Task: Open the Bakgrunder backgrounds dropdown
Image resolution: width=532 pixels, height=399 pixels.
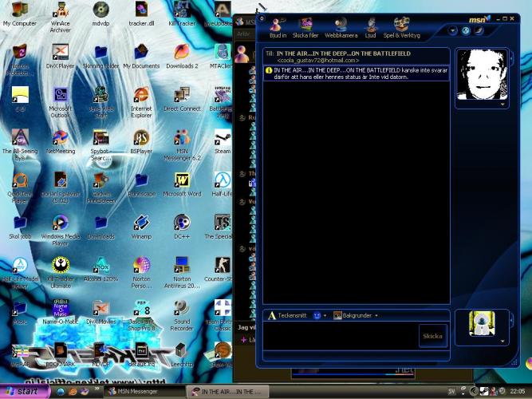Action: (356, 315)
